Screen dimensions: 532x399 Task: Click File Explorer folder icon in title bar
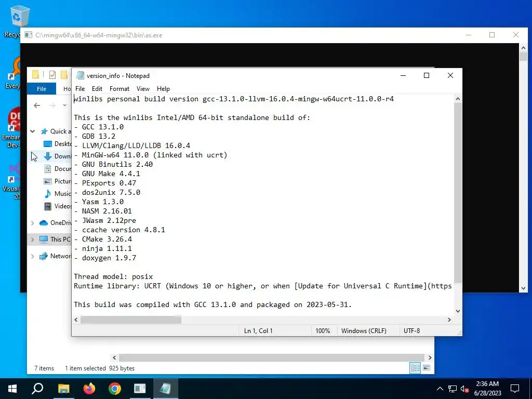point(35,74)
